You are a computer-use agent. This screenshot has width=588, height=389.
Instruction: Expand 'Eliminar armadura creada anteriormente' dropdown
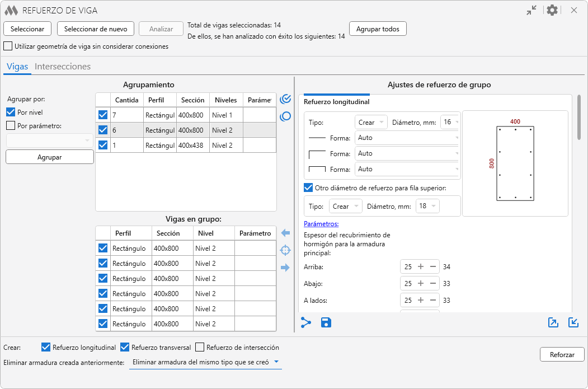[x=205, y=362]
